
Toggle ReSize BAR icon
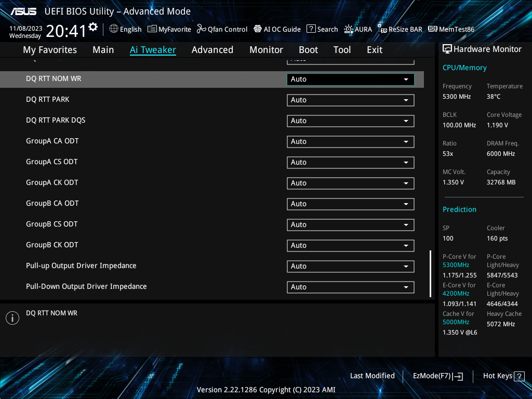[382, 29]
